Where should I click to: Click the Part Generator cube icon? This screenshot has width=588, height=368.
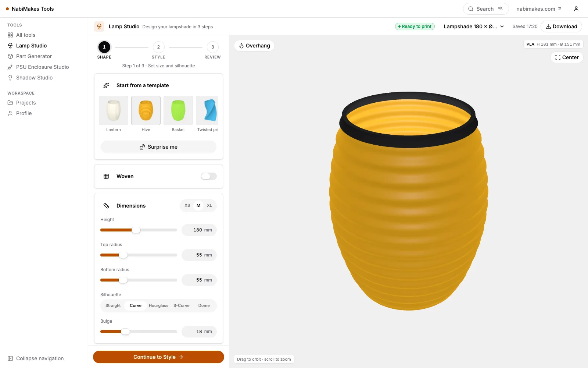[10, 56]
